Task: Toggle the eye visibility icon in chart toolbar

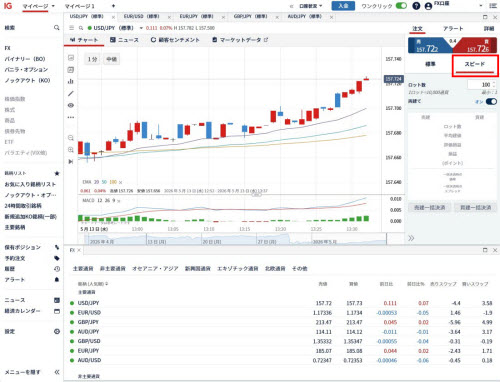Action: pyautogui.click(x=71, y=105)
